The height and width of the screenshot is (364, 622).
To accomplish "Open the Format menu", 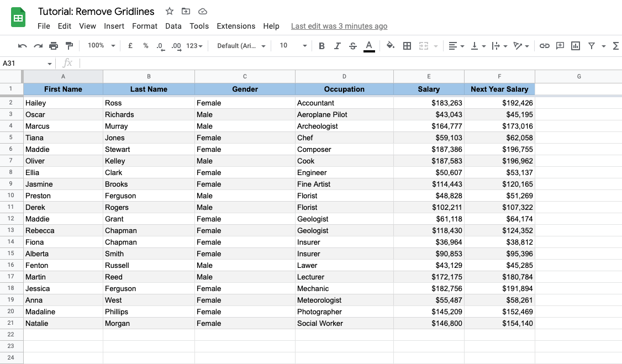I will tap(145, 26).
